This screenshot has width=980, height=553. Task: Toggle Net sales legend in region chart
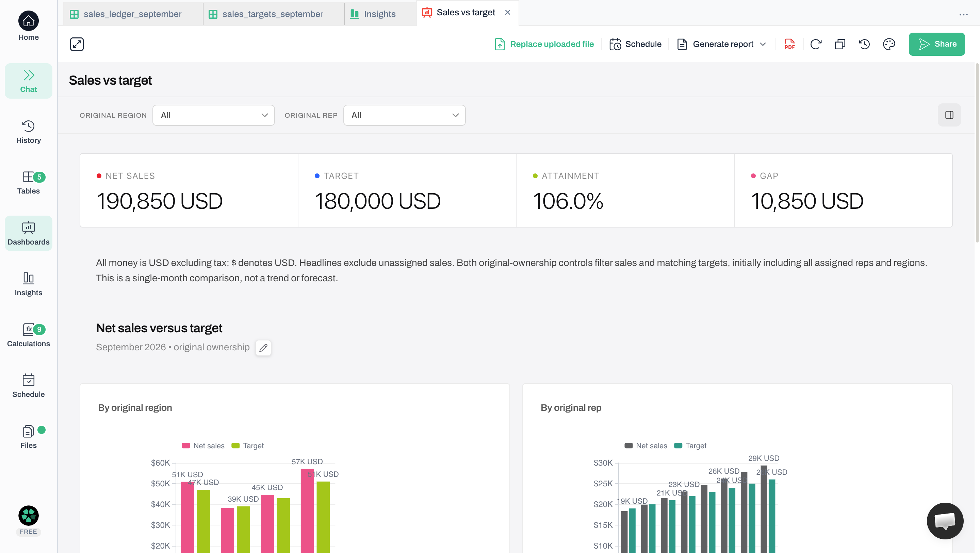click(x=203, y=446)
